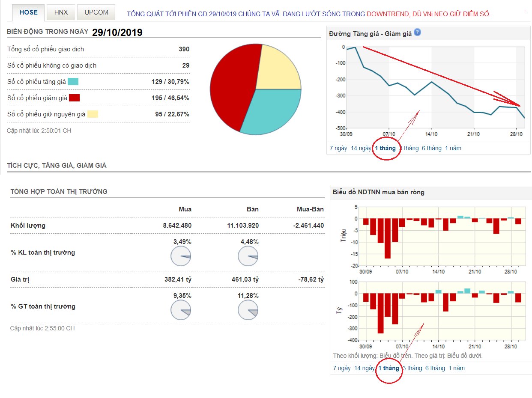
Task: Select 3 tháng under the advance-decline chart
Action: [409, 148]
